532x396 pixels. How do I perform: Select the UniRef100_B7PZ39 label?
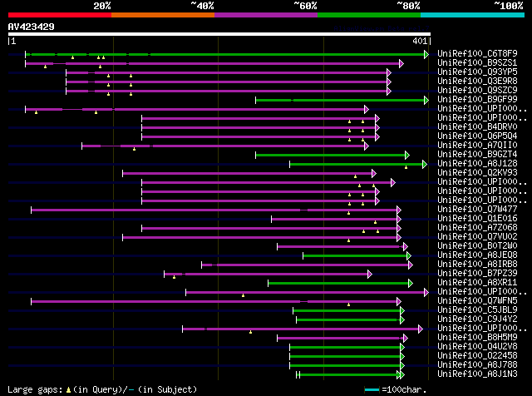[477, 274]
